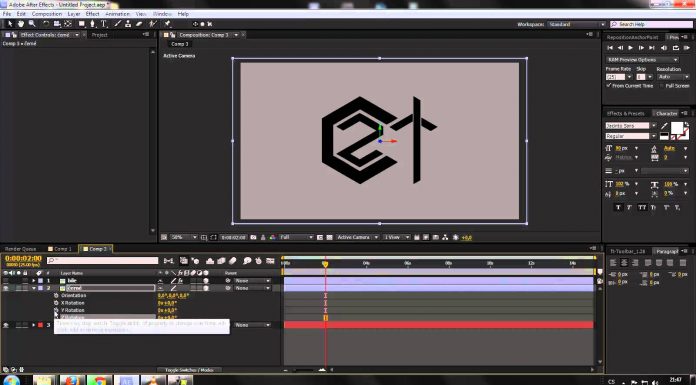The height and width of the screenshot is (385, 696).
Task: Toggle All Caps in Character panel
Action: [x=642, y=207]
